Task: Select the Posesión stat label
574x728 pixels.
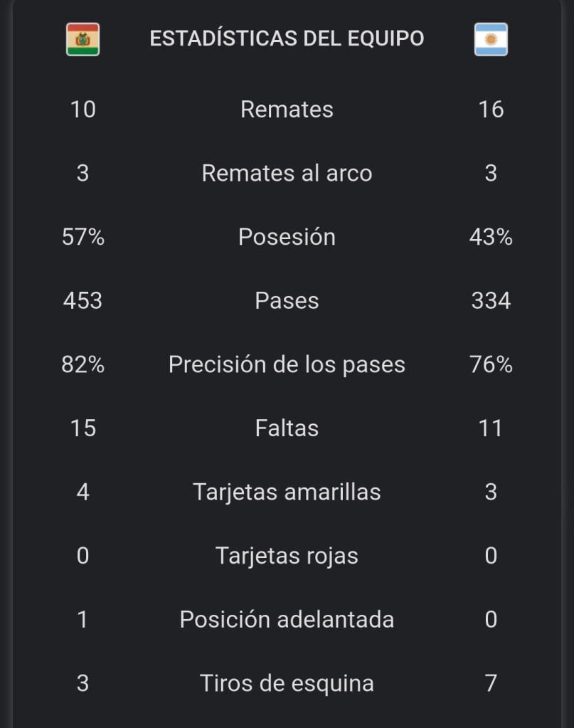Action: tap(287, 237)
